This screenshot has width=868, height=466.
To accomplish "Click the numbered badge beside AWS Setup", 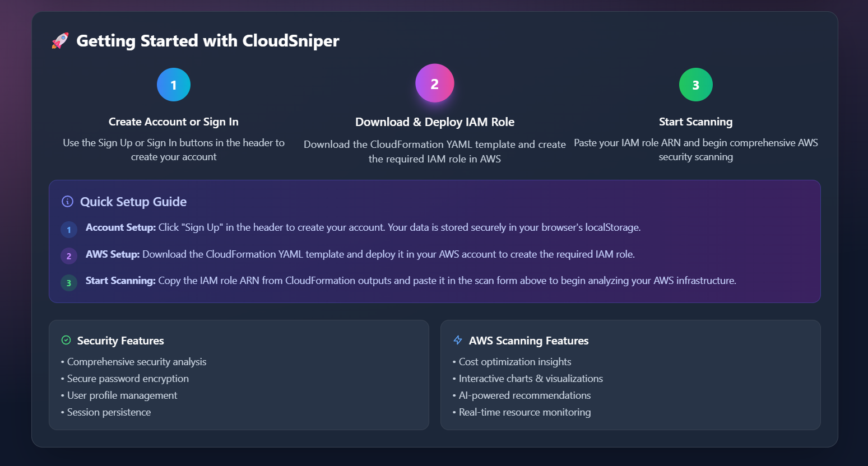I will click(68, 256).
